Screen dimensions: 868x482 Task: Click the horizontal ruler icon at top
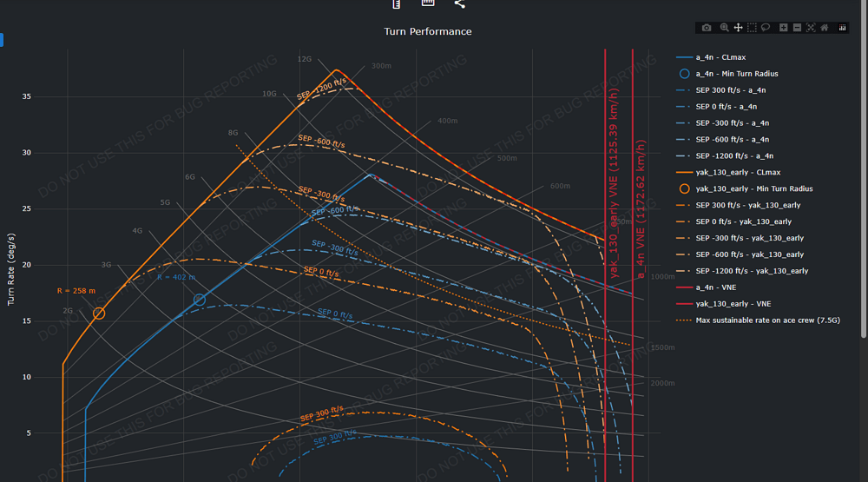(428, 3)
